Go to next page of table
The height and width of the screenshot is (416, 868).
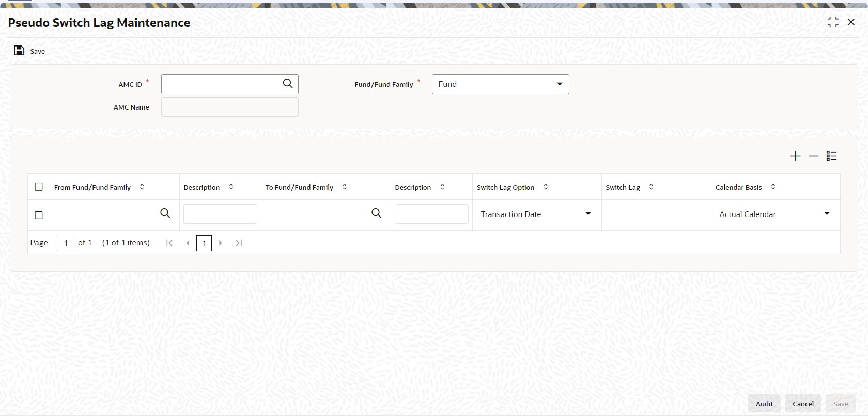[221, 243]
